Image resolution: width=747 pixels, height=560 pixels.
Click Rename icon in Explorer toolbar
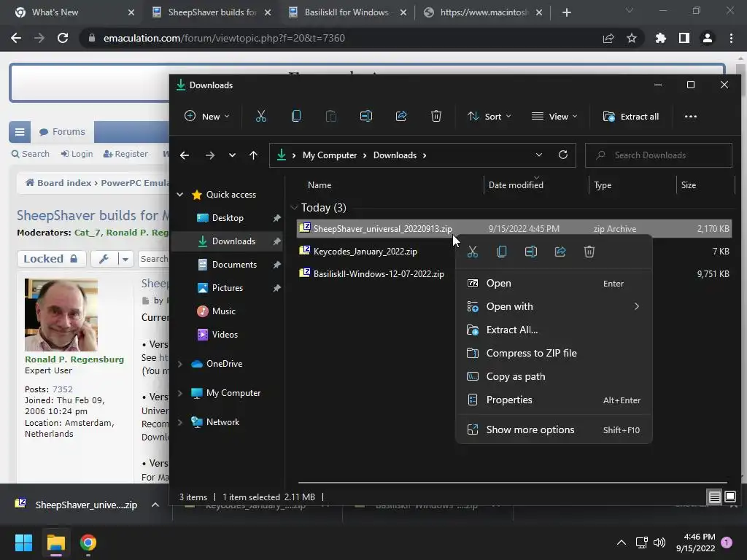coord(366,116)
